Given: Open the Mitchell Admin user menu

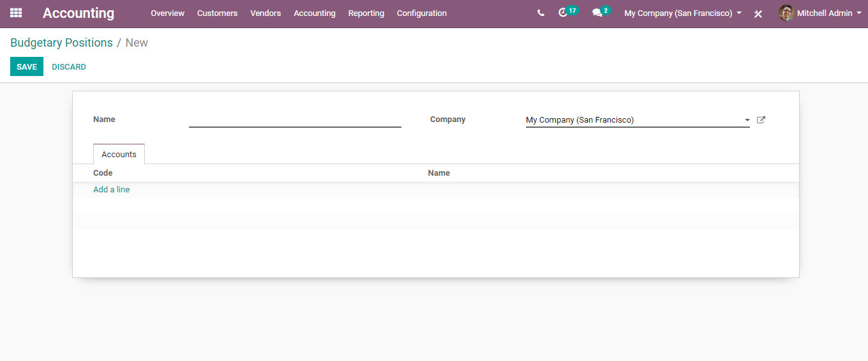Looking at the screenshot, I should tap(819, 13).
